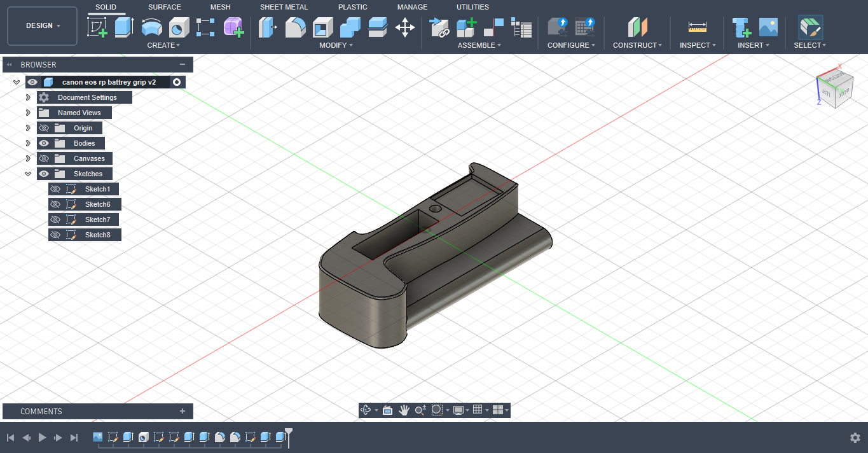The width and height of the screenshot is (868, 453).
Task: Activate the root component radio button
Action: tap(177, 82)
